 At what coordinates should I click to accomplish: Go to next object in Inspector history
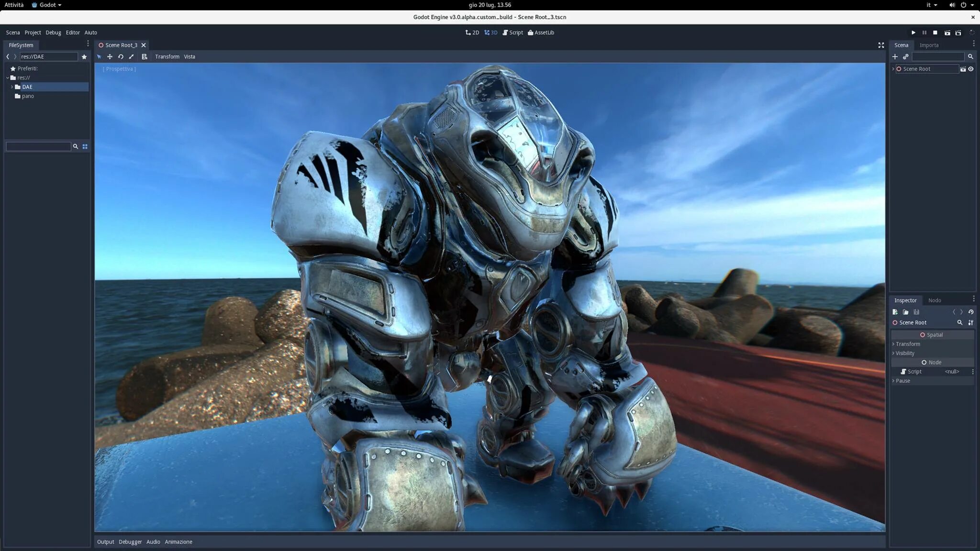coord(961,312)
